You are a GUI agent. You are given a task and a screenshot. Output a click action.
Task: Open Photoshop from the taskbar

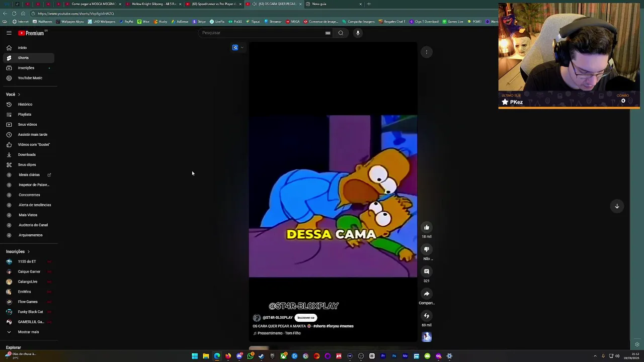[394, 356]
